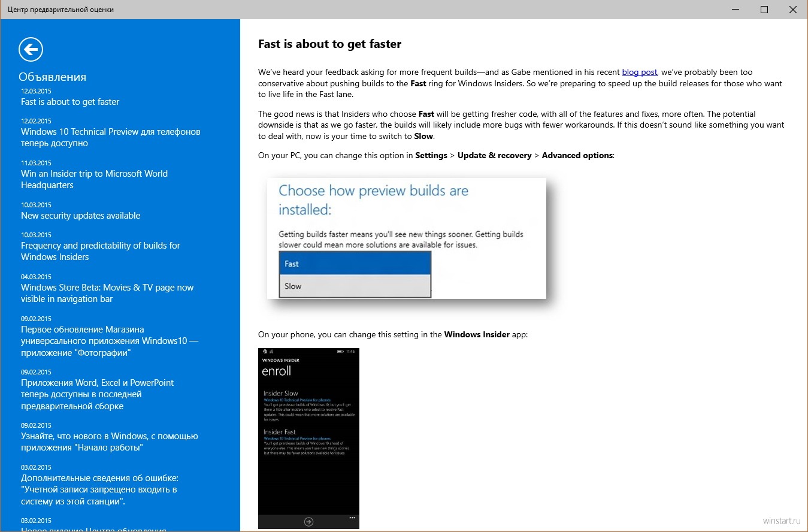Open 'Приложения Word, Excel и PowerPoint' announcement
The width and height of the screenshot is (808, 532).
point(98,394)
